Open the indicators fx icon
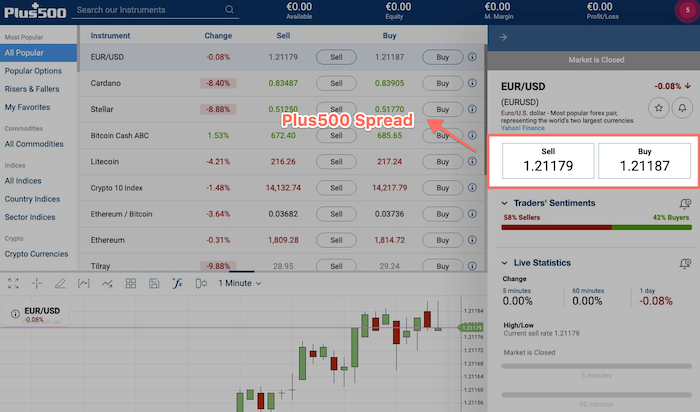Image resolution: width=700 pixels, height=412 pixels. [x=177, y=283]
